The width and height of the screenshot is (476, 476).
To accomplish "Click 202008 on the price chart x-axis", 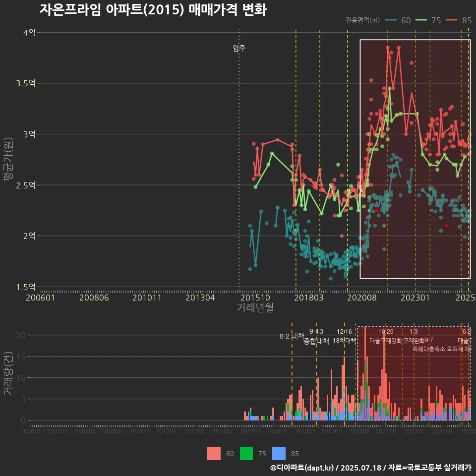I will coord(362,297).
